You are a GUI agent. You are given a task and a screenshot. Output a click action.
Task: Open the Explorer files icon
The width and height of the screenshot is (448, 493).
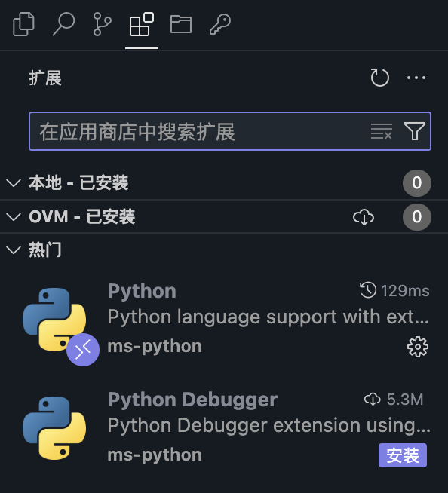[x=23, y=24]
